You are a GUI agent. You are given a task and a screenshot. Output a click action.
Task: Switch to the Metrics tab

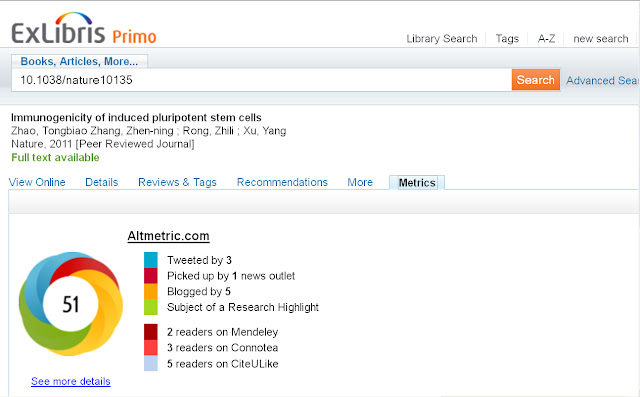click(417, 182)
